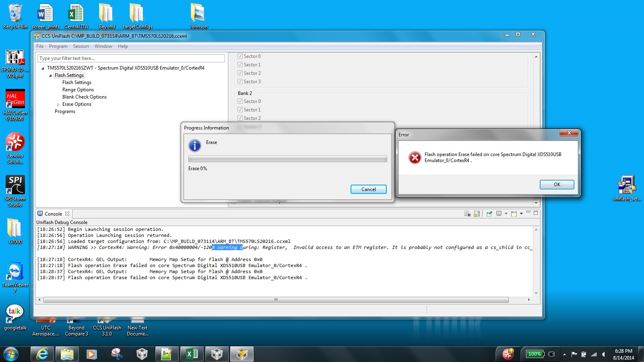Toggle Bank 2 Sector 0 checkbox
644x362 pixels.
coord(240,101)
